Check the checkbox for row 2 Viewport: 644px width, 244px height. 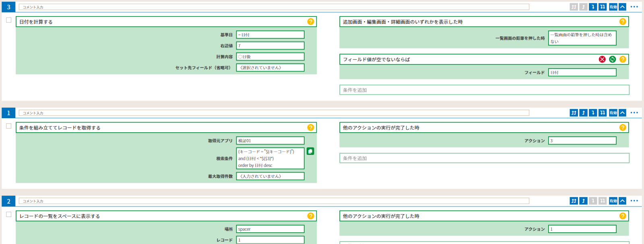click(9, 215)
